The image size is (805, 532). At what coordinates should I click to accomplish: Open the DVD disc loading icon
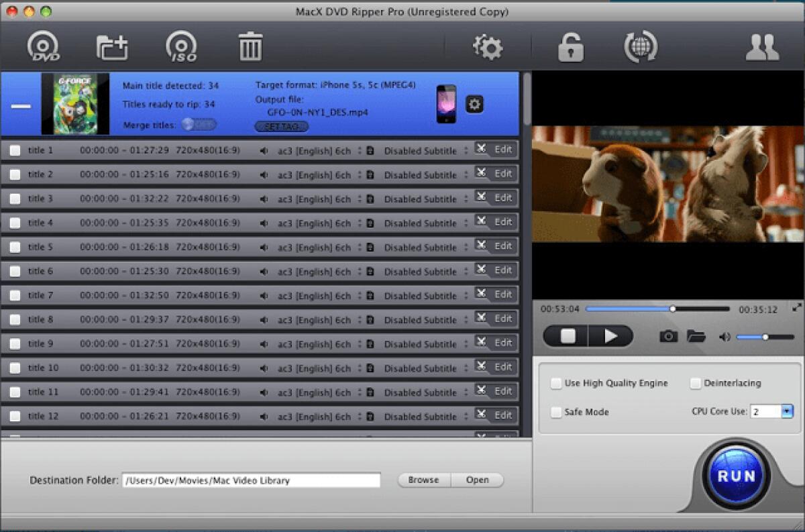pyautogui.click(x=43, y=45)
